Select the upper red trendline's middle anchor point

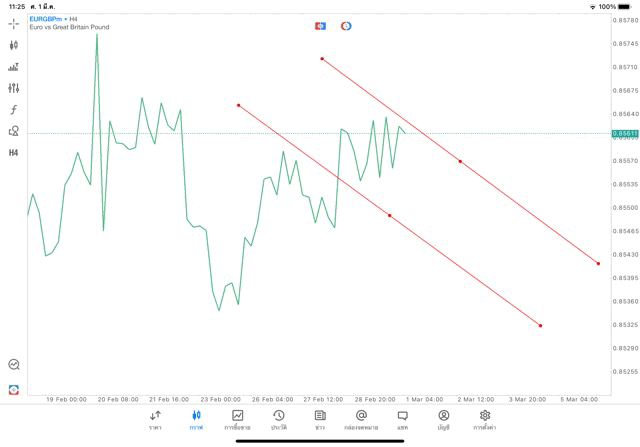coord(460,161)
